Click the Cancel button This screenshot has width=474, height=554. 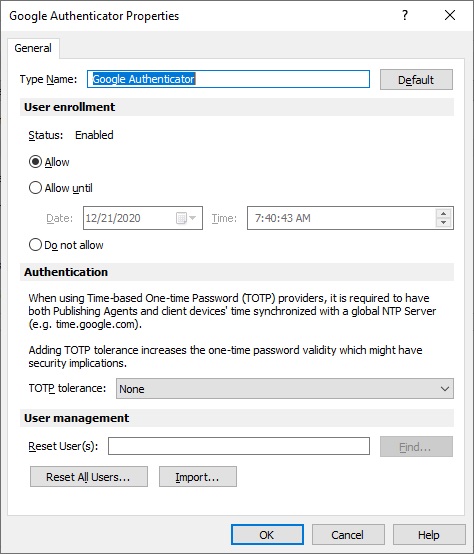[x=348, y=535]
